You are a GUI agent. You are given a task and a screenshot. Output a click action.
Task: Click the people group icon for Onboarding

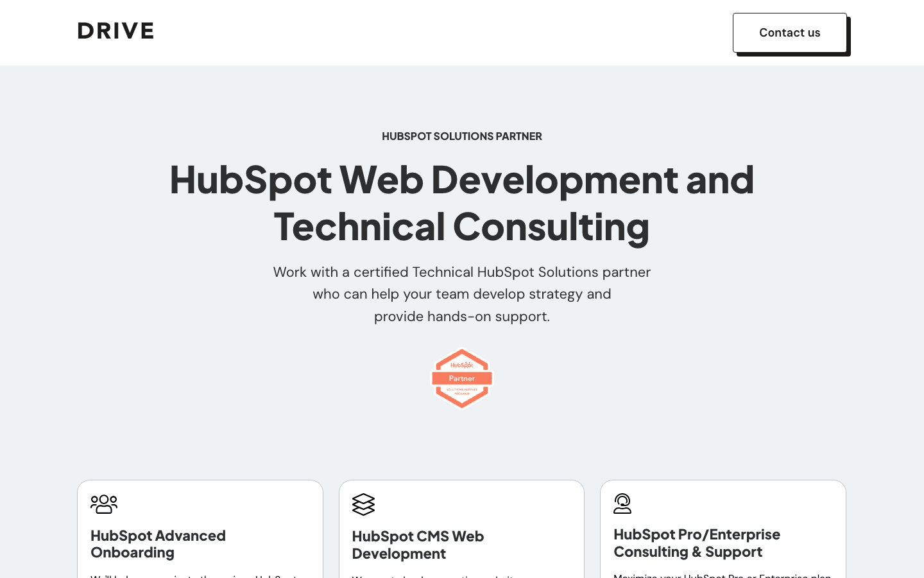pyautogui.click(x=104, y=504)
